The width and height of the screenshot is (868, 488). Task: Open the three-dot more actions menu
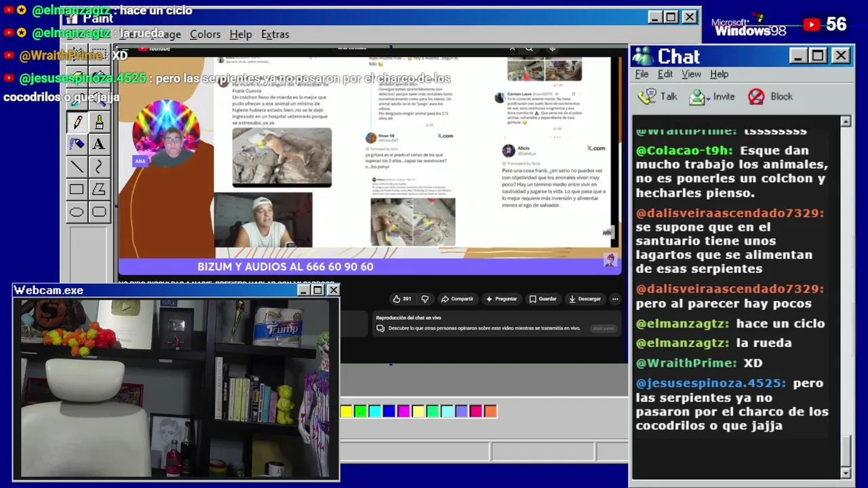[615, 299]
